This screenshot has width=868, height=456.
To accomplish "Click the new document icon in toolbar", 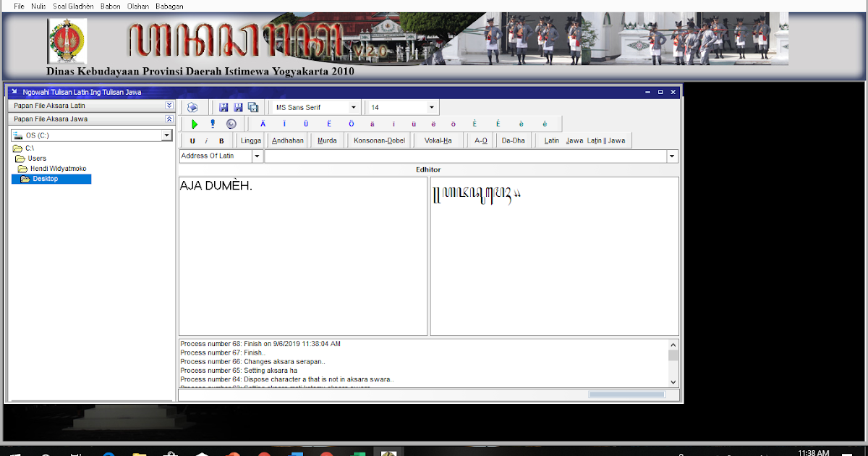I will pos(192,107).
